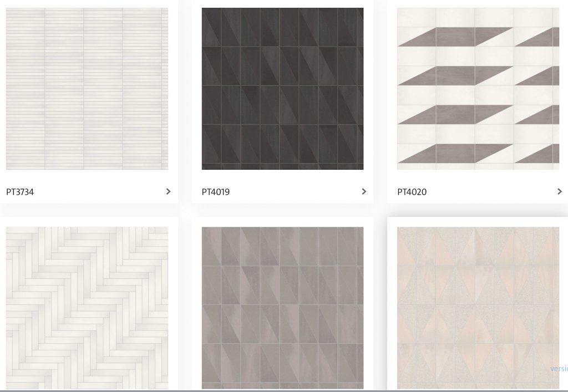Expand the PT4019 card chevron arrow
This screenshot has width=568, height=392.
364,191
